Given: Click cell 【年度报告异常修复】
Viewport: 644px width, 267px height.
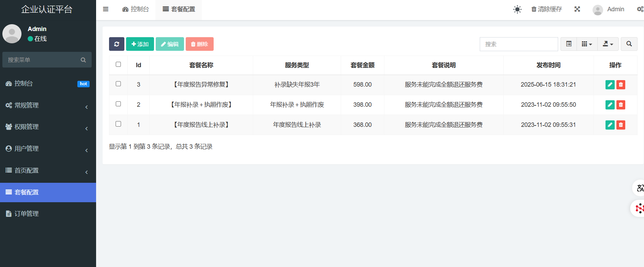Looking at the screenshot, I should (x=201, y=85).
